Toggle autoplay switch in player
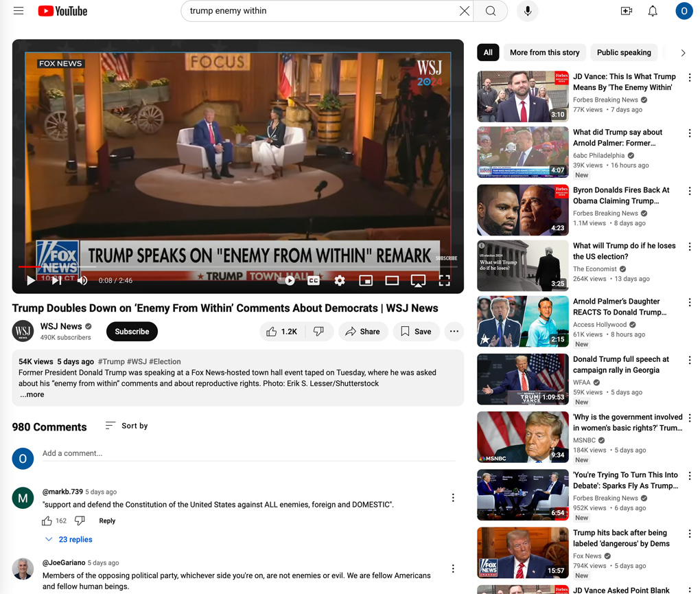The height and width of the screenshot is (594, 700). coord(287,280)
